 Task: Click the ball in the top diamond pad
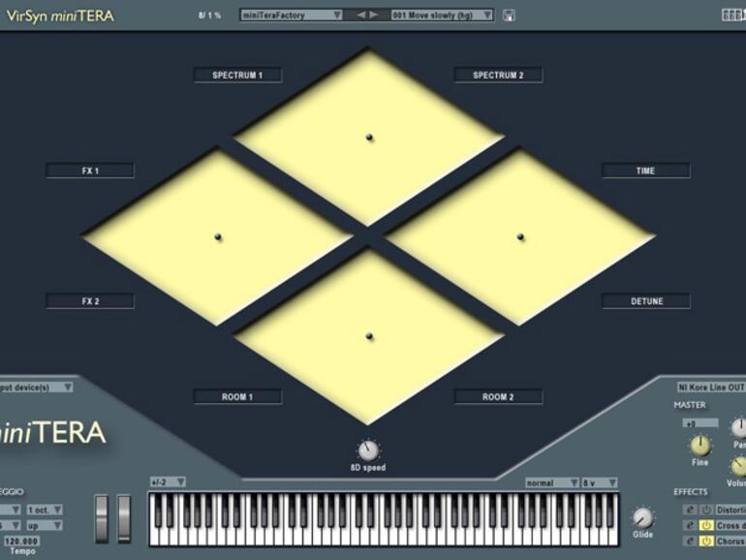coord(369,138)
